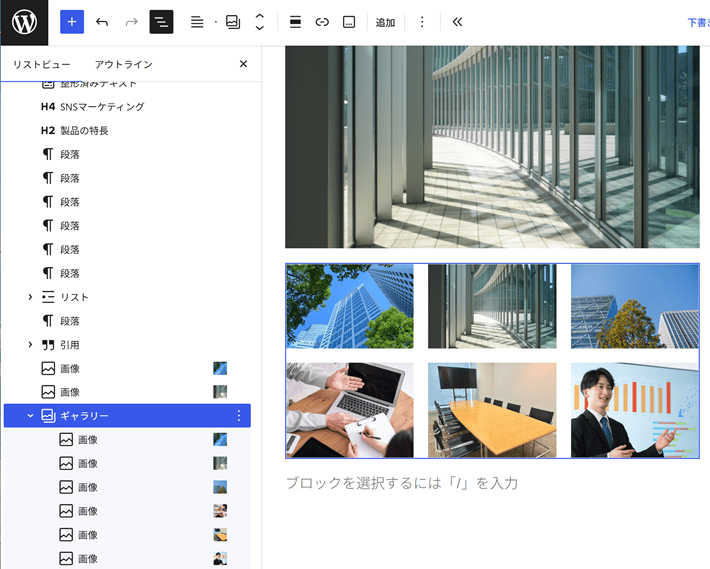Click gallery image of curved glass corridor

492,306
